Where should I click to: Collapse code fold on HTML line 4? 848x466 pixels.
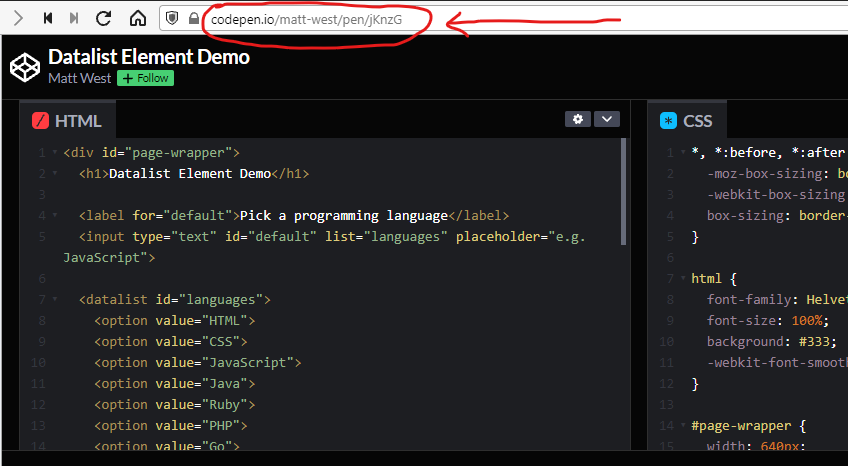click(x=55, y=216)
